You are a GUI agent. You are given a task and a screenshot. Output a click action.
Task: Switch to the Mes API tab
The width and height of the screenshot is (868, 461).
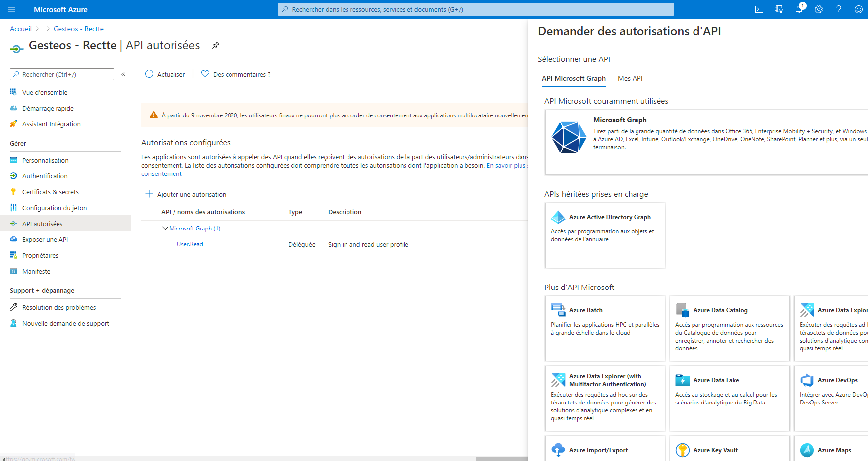pos(630,78)
